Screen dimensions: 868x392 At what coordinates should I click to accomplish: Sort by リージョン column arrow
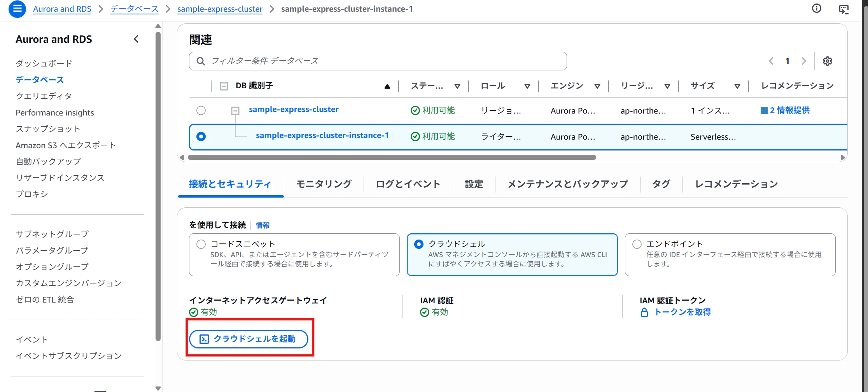[667, 86]
